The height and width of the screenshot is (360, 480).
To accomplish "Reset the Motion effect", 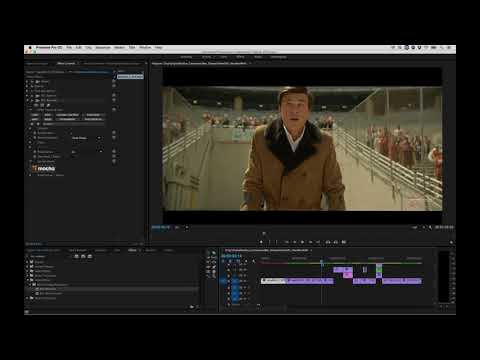I will click(x=114, y=81).
